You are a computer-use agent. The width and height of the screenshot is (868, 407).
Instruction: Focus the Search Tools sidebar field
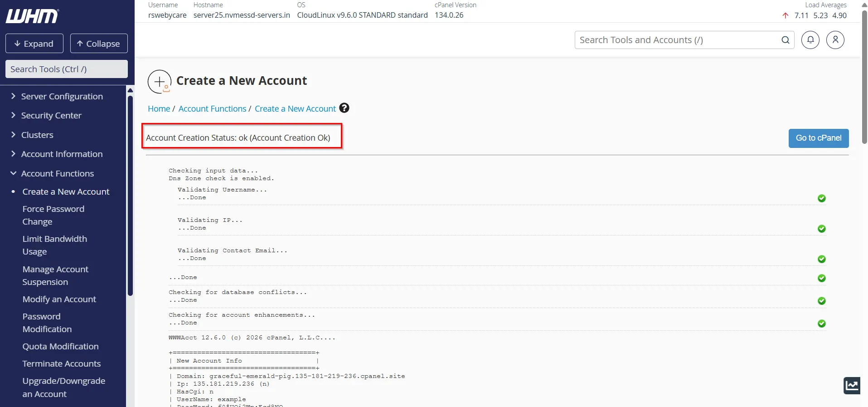tap(67, 69)
